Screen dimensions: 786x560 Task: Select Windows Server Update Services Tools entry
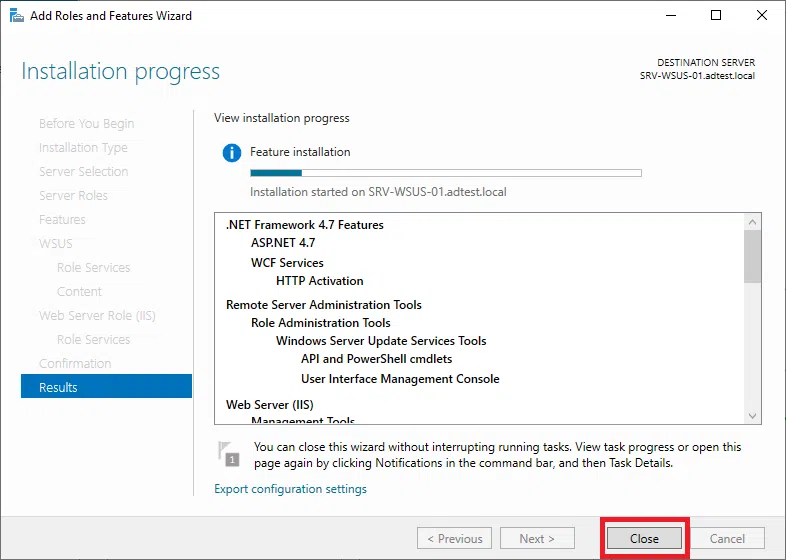pos(381,341)
